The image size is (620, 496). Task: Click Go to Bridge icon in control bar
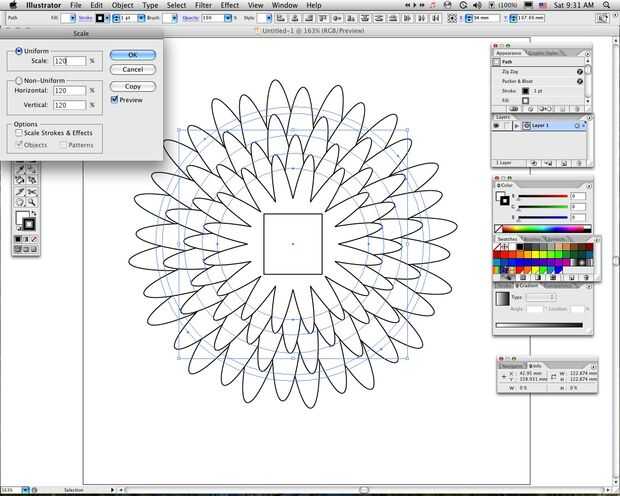click(602, 18)
